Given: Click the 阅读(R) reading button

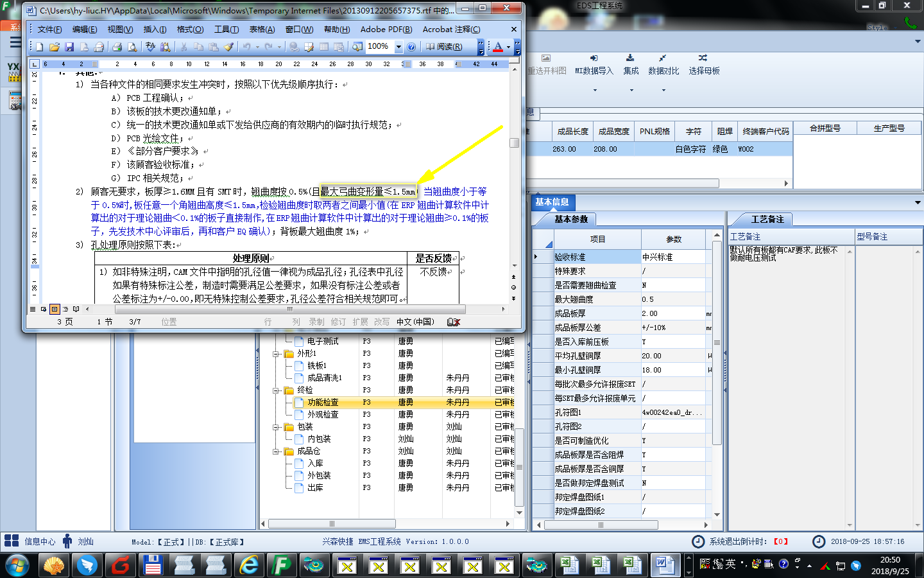Looking at the screenshot, I should (445, 47).
